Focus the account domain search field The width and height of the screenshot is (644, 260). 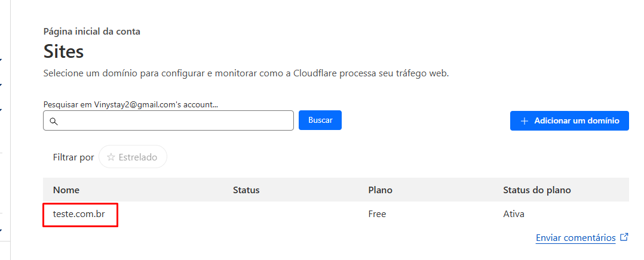point(168,120)
